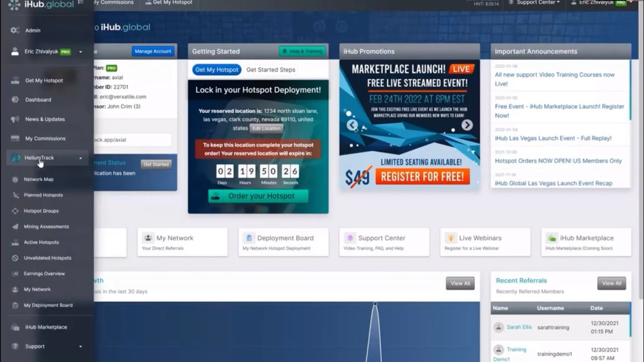Image resolution: width=644 pixels, height=362 pixels.
Task: Click the Admin gears icon in sidebar
Action: pyautogui.click(x=15, y=30)
